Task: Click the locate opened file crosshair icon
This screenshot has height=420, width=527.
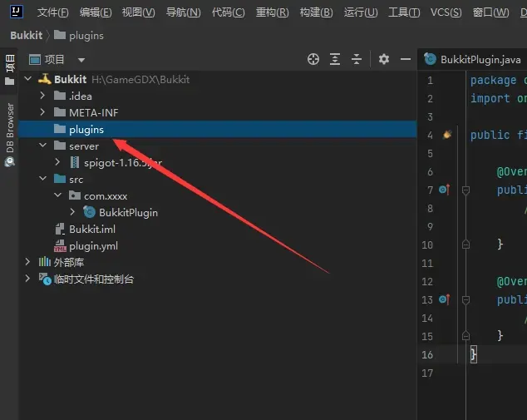Action: pyautogui.click(x=313, y=59)
